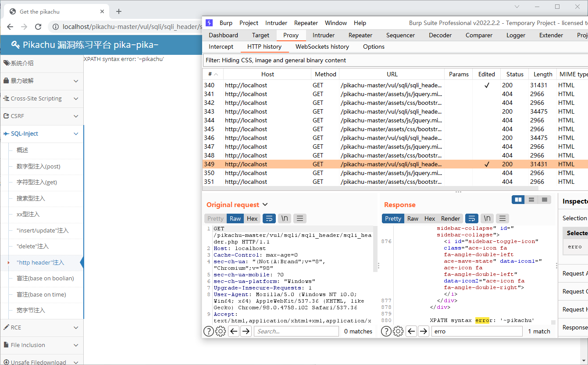
Task: Go to the next response search match
Action: coord(423,331)
